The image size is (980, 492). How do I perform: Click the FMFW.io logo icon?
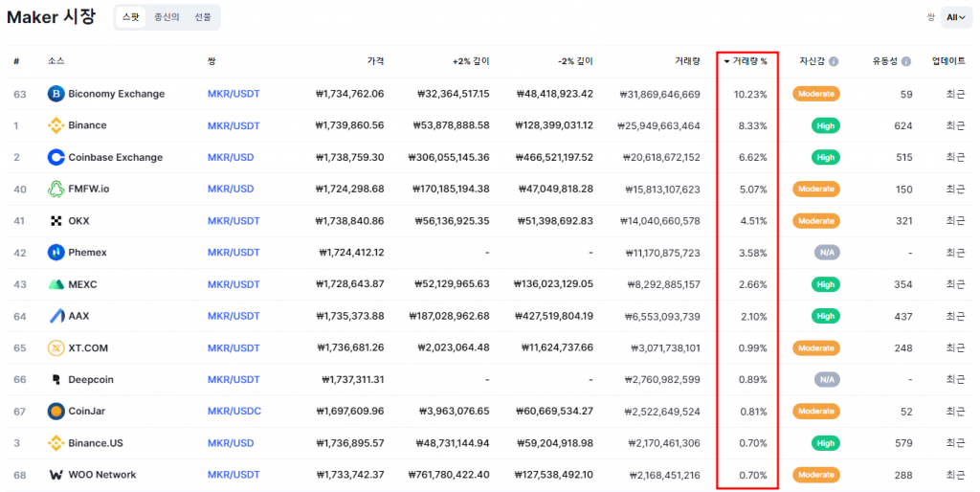point(56,189)
